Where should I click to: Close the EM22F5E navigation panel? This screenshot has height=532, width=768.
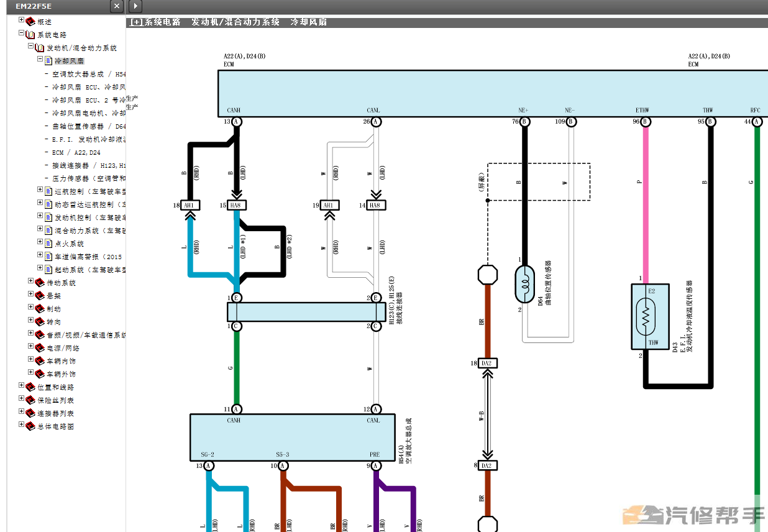(116, 6)
